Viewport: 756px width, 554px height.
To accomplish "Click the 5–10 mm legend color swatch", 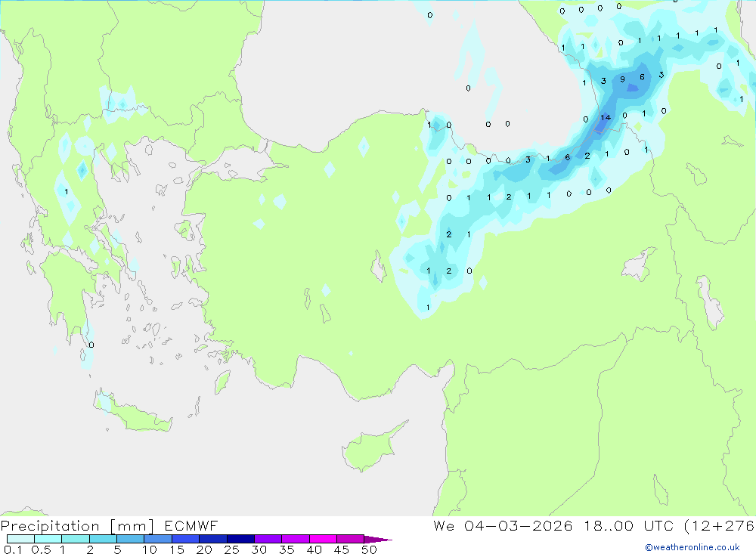I will (x=131, y=539).
